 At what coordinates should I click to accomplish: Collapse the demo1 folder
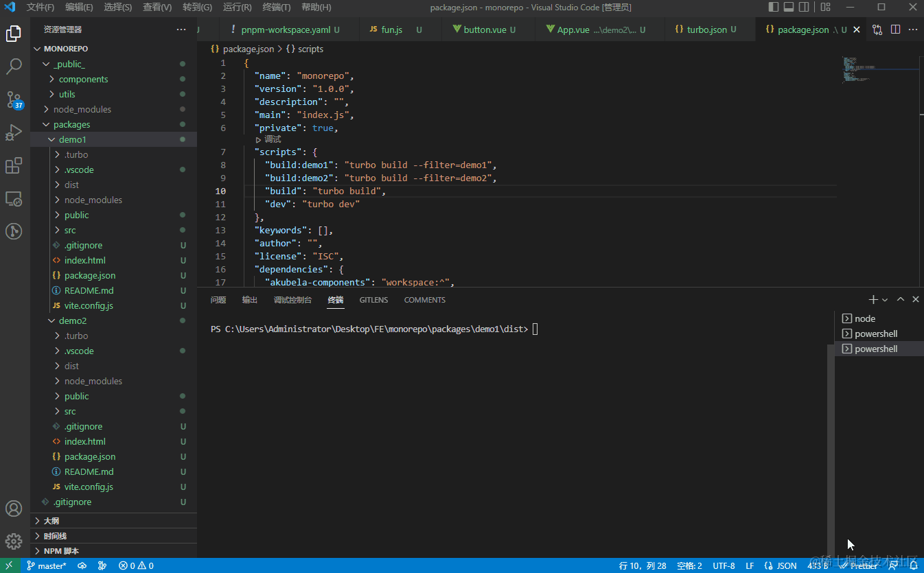click(72, 139)
